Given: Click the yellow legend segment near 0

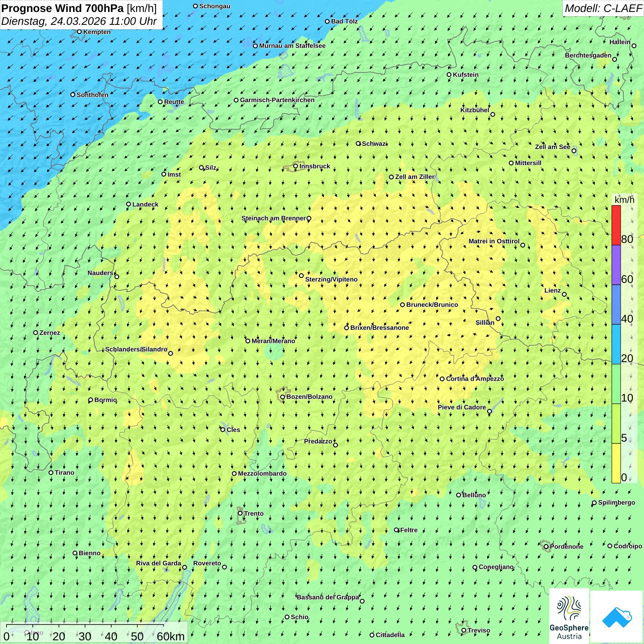Looking at the screenshot, I should click(x=616, y=463).
